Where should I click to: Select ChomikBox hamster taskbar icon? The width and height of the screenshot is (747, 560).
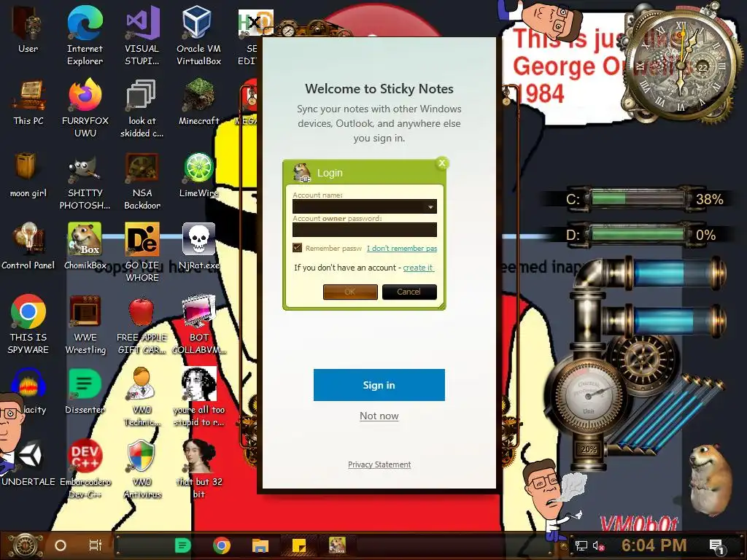click(337, 545)
